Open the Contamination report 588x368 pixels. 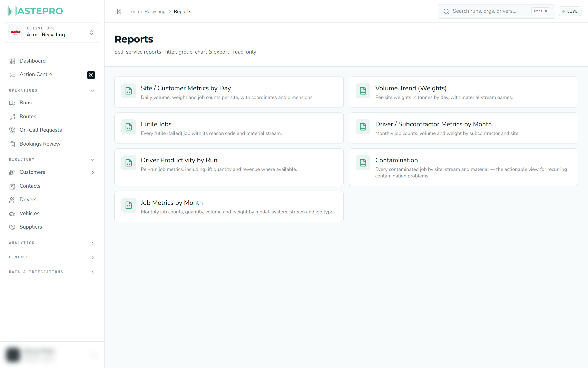pyautogui.click(x=463, y=167)
